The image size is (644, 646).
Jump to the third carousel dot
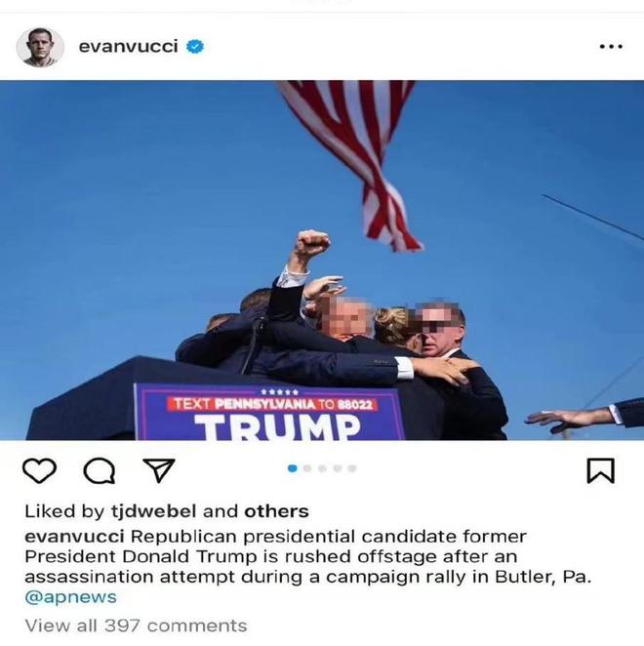click(323, 468)
